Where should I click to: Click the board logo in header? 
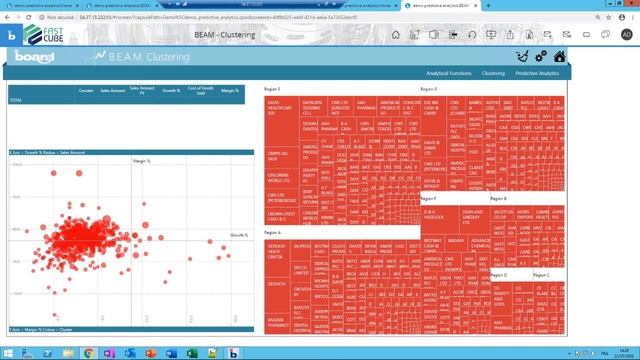pos(34,56)
